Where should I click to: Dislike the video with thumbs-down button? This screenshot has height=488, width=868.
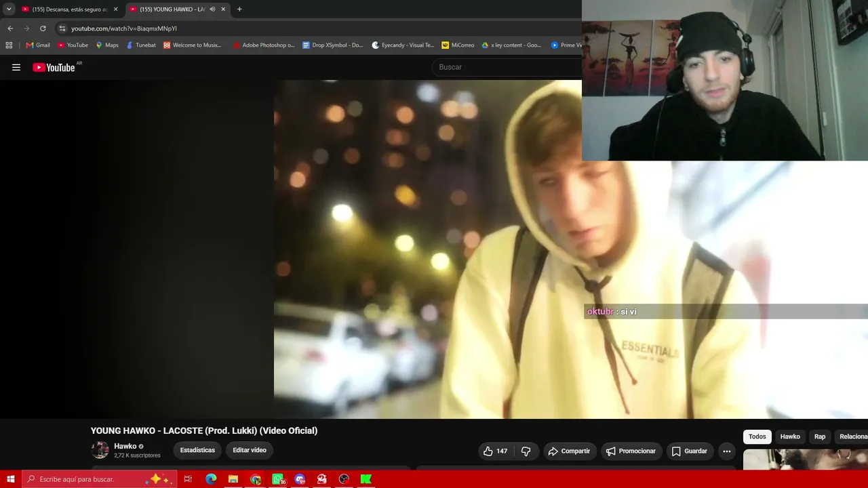526,451
